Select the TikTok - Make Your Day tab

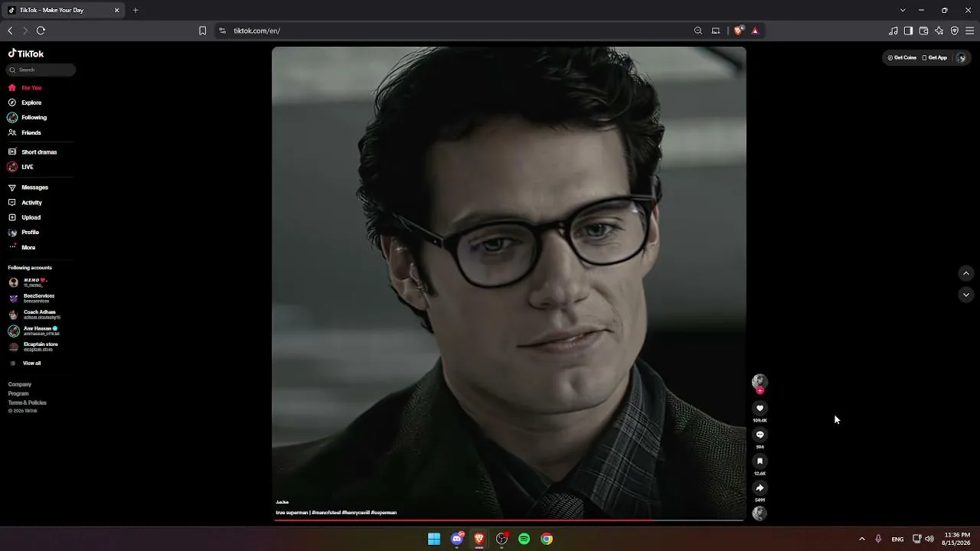[64, 10]
